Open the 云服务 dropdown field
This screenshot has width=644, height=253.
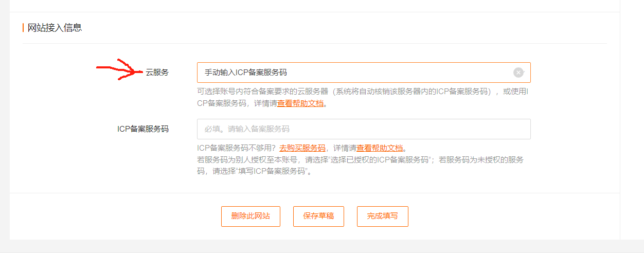click(364, 73)
